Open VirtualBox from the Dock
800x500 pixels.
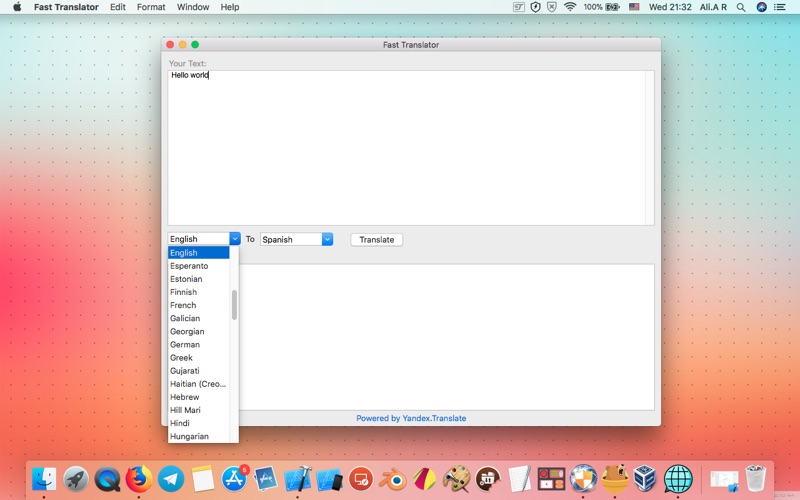click(x=645, y=479)
